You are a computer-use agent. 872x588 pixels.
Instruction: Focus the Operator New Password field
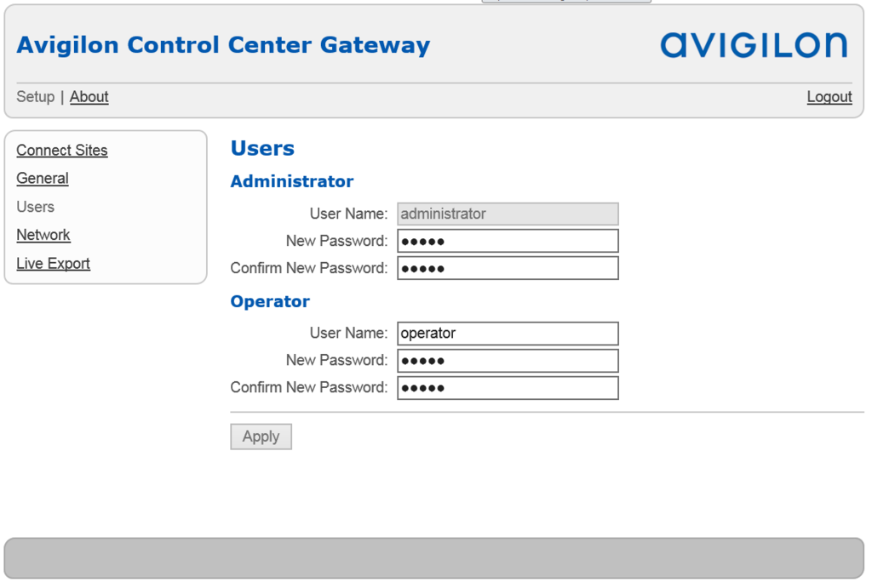(508, 361)
